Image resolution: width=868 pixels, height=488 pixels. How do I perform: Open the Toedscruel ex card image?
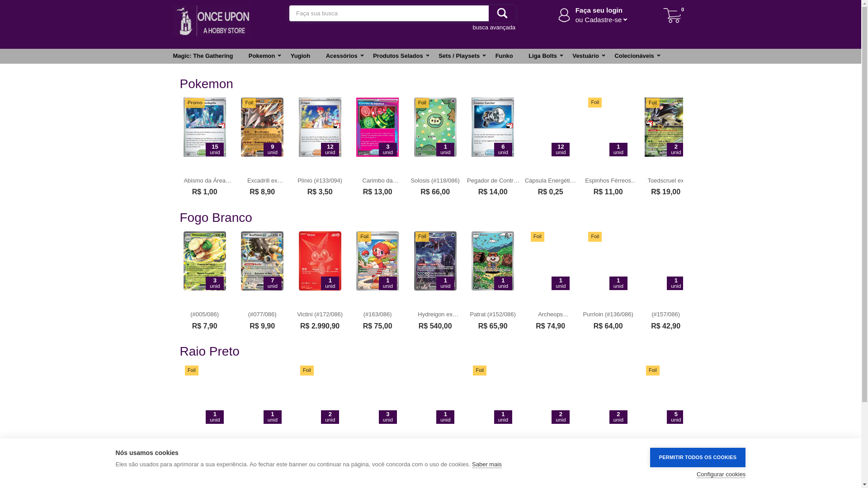(664, 127)
